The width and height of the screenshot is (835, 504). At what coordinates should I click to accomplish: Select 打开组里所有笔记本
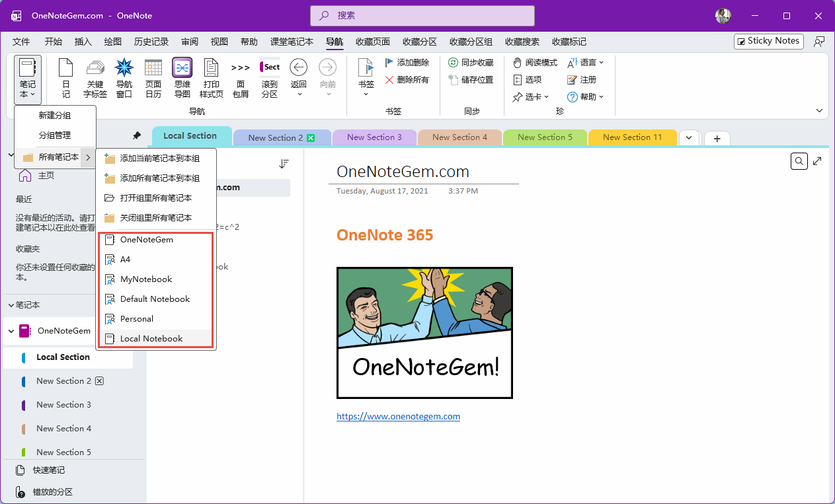click(x=156, y=198)
